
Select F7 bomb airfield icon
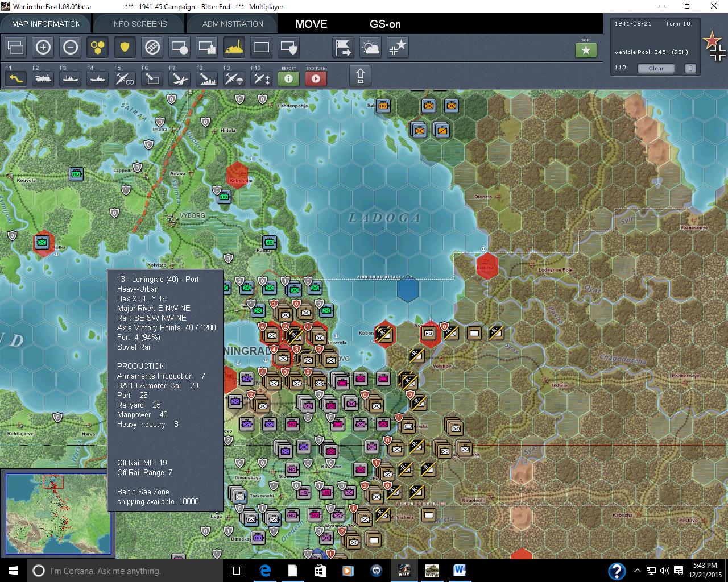pyautogui.click(x=179, y=78)
